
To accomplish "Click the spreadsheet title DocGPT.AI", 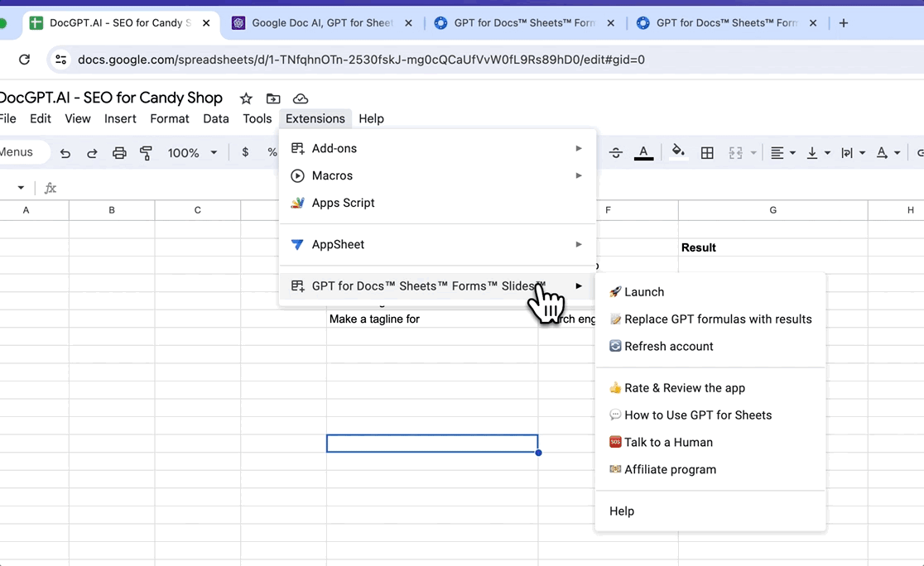I will pos(112,98).
